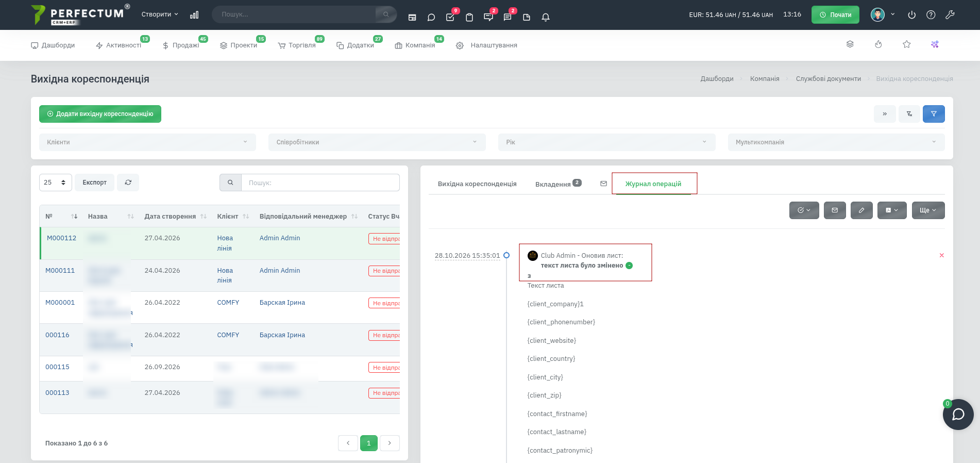This screenshot has width=980, height=463.
Task: Open the help question mark icon
Action: (931, 15)
